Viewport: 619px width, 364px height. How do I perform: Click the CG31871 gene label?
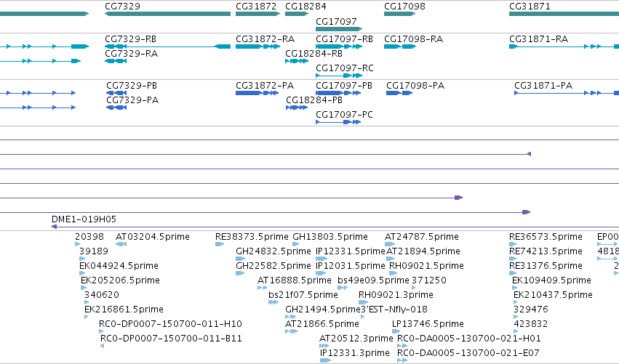pos(530,7)
